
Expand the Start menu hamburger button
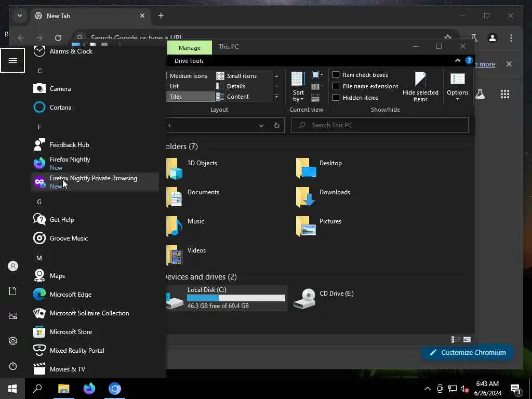click(x=12, y=60)
